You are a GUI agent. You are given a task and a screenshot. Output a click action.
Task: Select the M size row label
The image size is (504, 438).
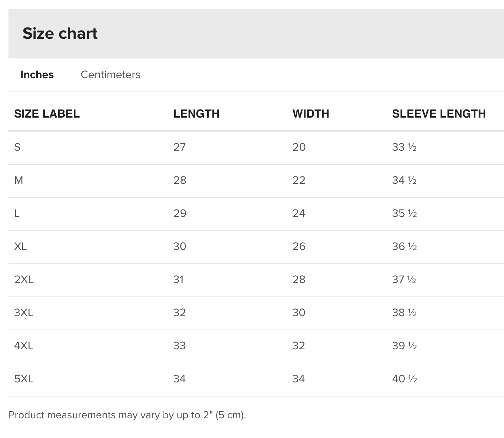pyautogui.click(x=19, y=180)
